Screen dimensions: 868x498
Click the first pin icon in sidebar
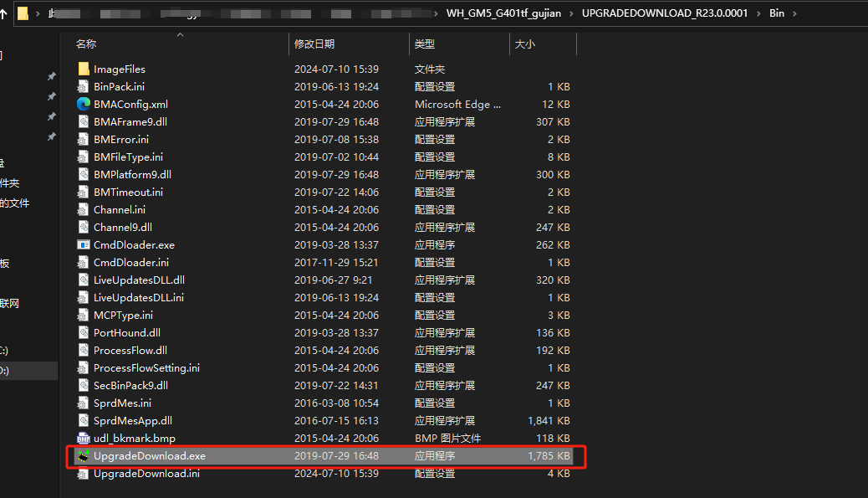pos(52,76)
